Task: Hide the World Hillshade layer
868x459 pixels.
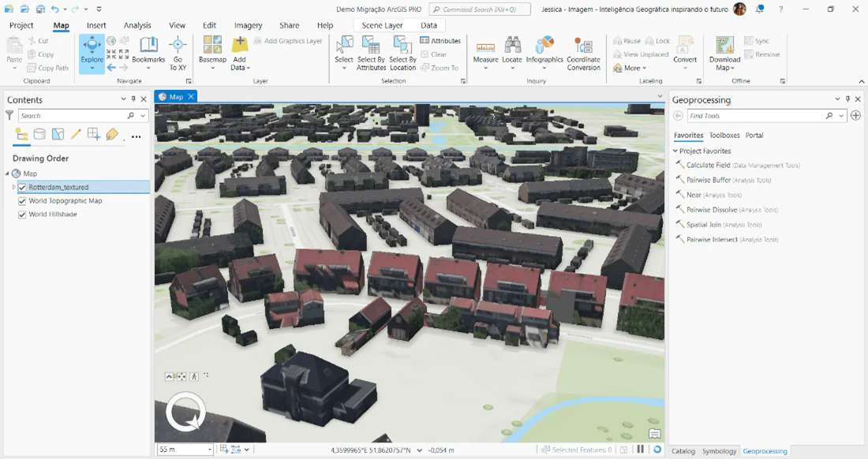Action: click(x=22, y=215)
